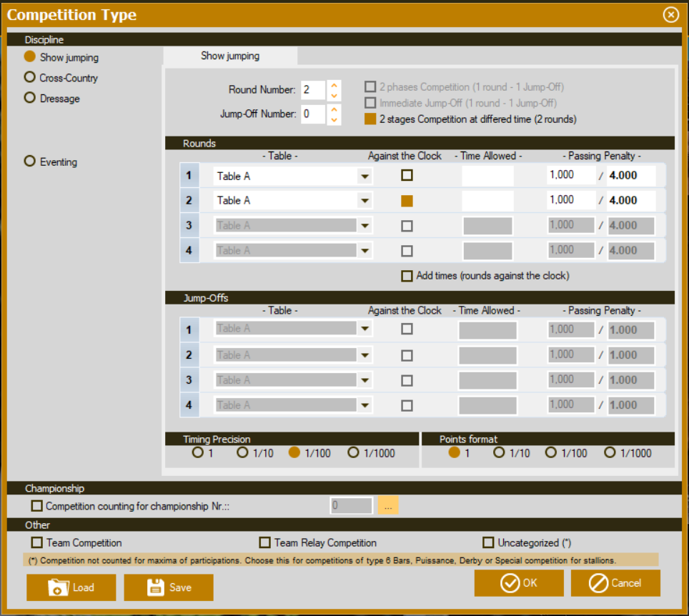Close the Competition Type dialog
Viewport: 689px width, 616px height.
(x=670, y=14)
